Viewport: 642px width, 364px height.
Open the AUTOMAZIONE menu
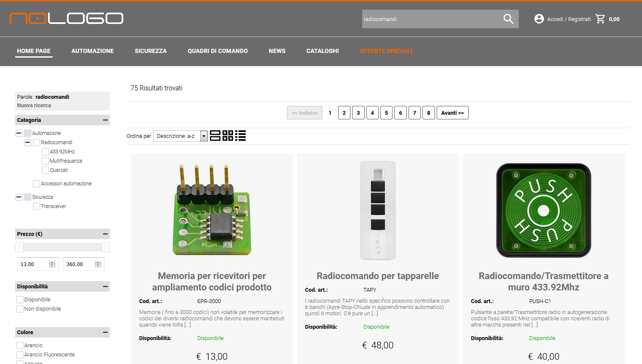(93, 51)
